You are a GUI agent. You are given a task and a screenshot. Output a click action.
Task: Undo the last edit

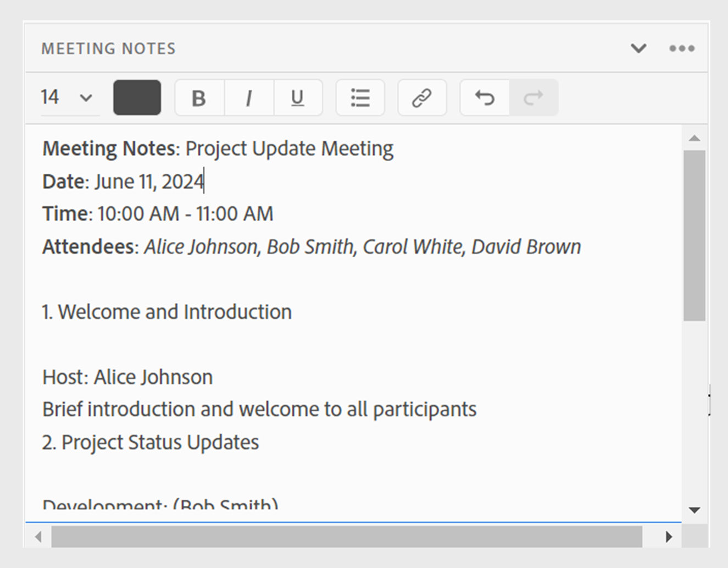[x=485, y=98]
